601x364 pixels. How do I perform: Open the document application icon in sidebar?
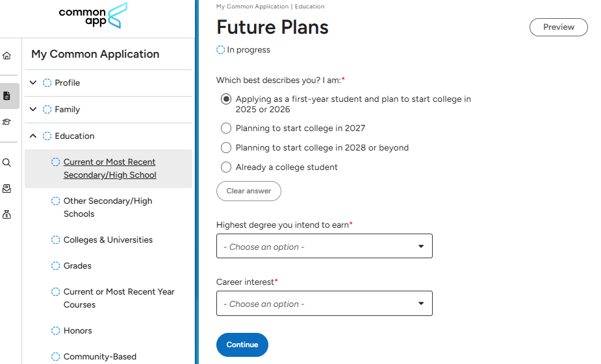tap(7, 96)
